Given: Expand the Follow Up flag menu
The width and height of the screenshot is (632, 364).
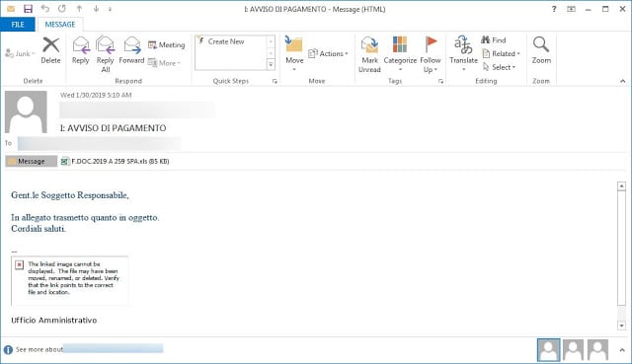Looking at the screenshot, I should [x=431, y=54].
